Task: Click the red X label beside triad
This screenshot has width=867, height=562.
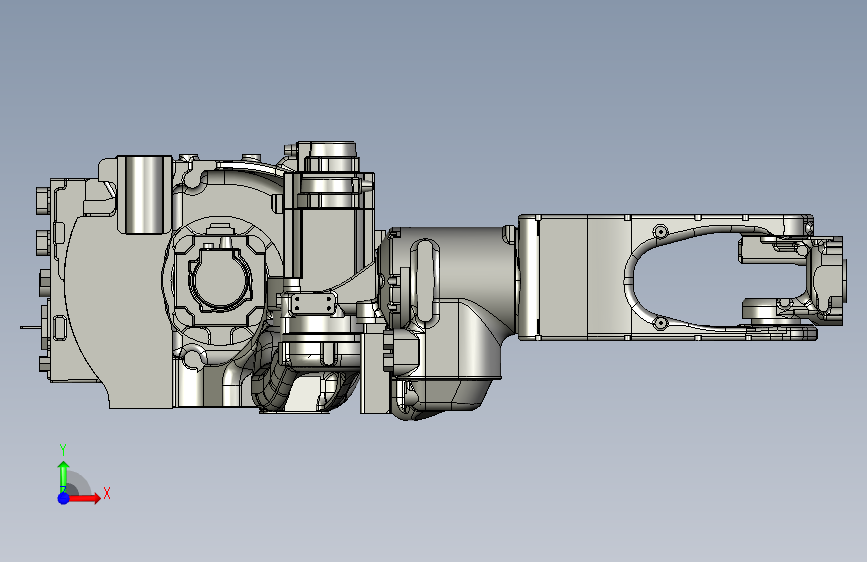Action: coord(107,493)
